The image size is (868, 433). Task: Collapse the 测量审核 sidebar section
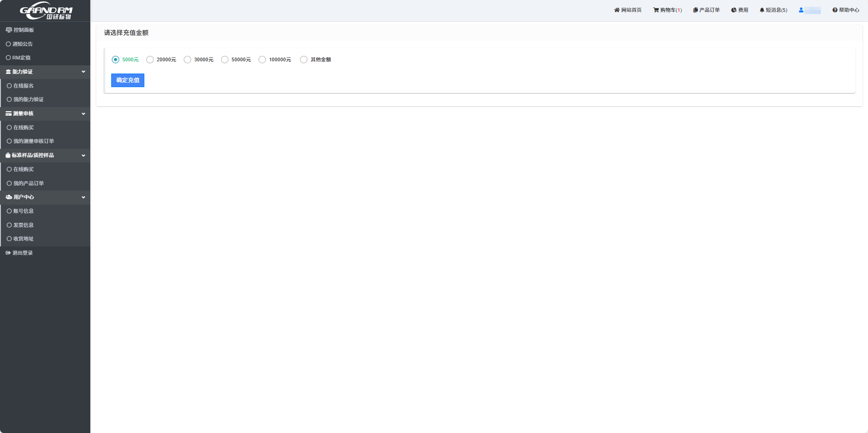(x=84, y=113)
